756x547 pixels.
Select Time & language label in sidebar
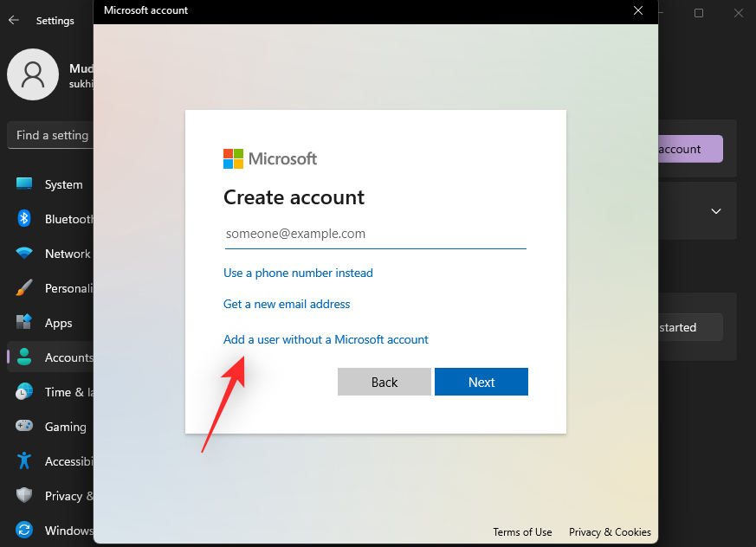pyautogui.click(x=69, y=392)
